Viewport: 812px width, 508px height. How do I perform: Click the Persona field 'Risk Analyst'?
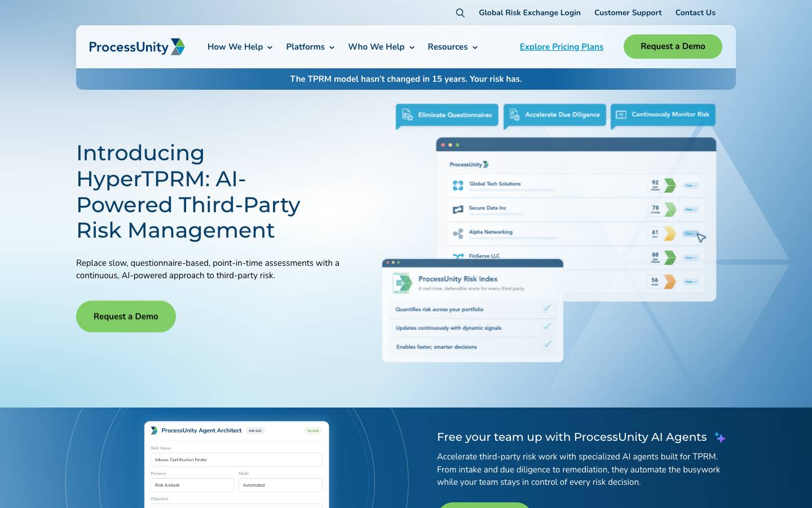[192, 485]
